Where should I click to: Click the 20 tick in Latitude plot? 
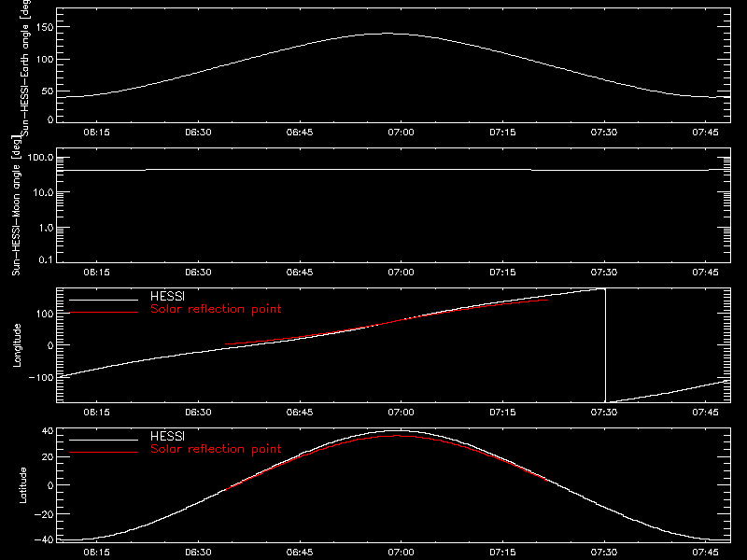coord(48,457)
